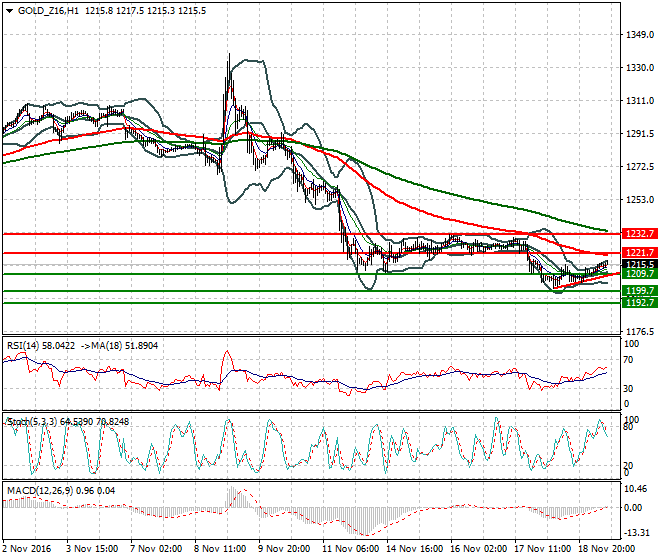Screen dimensions: 660x560
Task: Click the 1253.0 price axis value
Action: 640,200
